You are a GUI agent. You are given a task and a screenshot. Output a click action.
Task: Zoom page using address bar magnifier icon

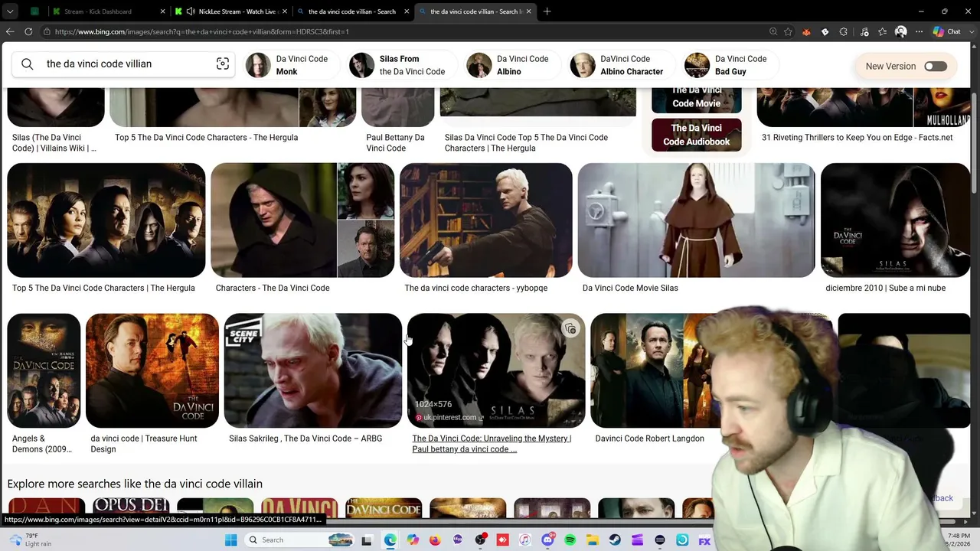tap(773, 31)
